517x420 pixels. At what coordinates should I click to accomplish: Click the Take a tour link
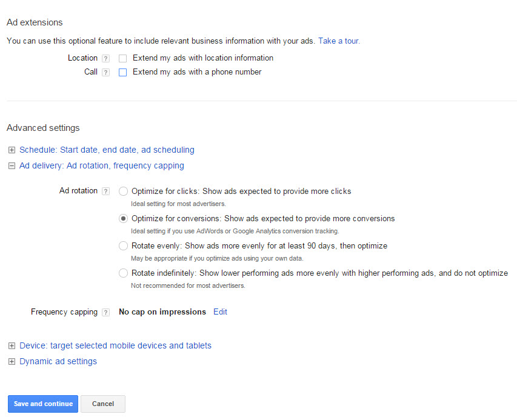339,41
